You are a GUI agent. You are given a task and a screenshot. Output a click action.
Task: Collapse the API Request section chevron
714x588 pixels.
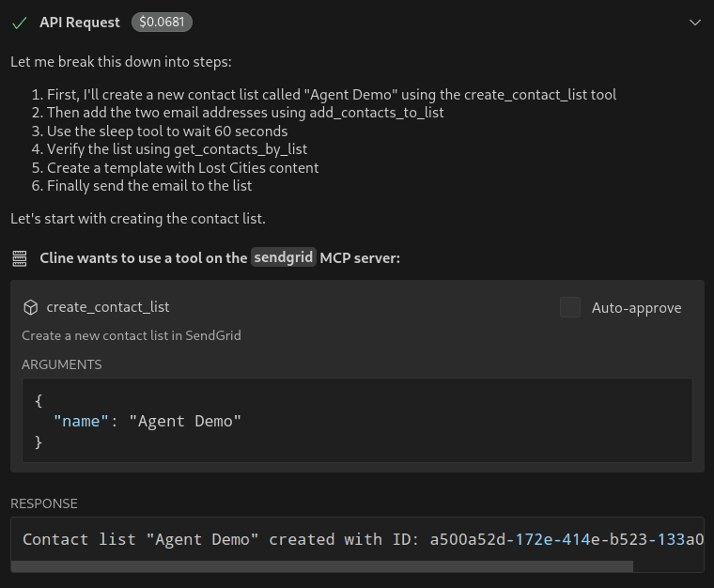coord(695,23)
